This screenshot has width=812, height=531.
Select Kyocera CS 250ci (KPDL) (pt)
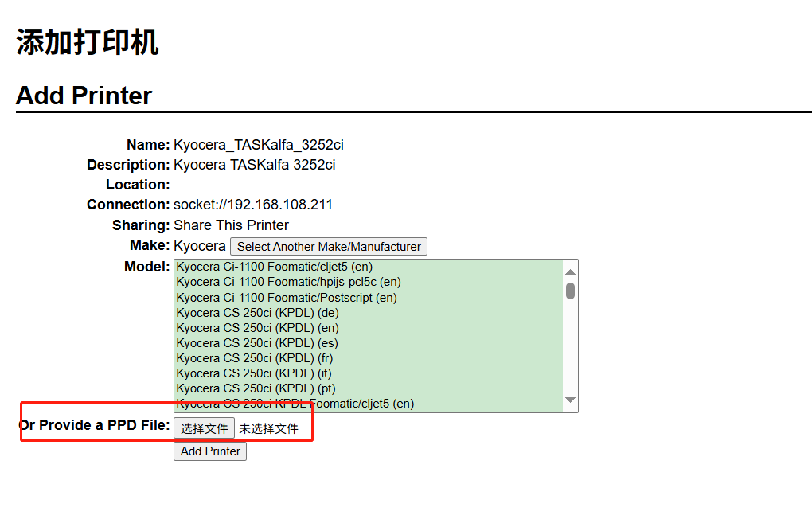(x=369, y=388)
